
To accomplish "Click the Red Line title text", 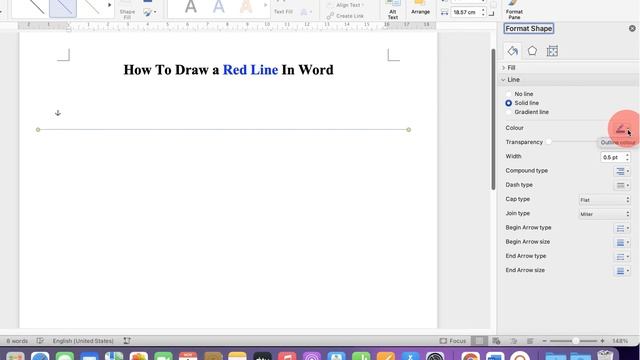I will (x=250, y=70).
